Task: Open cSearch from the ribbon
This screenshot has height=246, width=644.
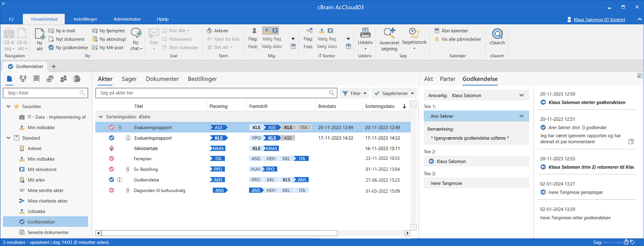Action: [497, 34]
